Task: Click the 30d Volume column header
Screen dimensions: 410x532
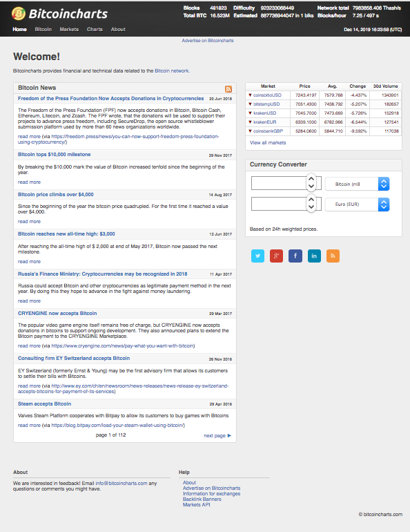Action: [x=385, y=86]
